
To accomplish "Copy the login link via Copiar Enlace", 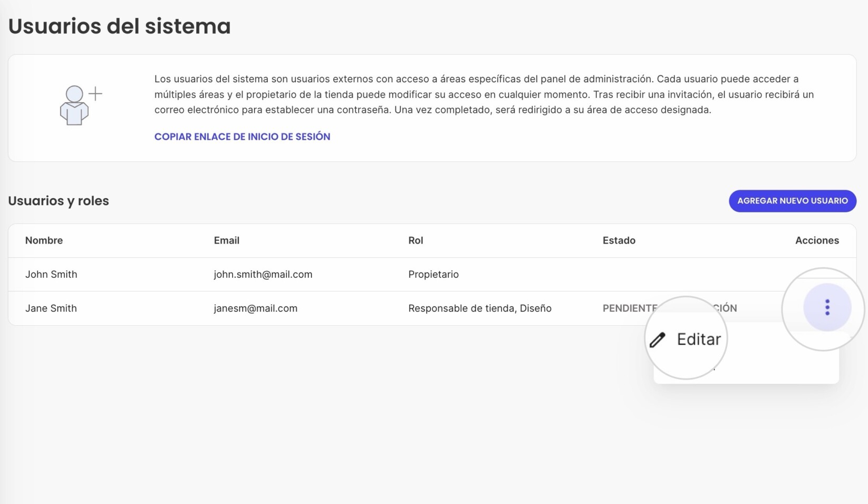I will click(242, 137).
